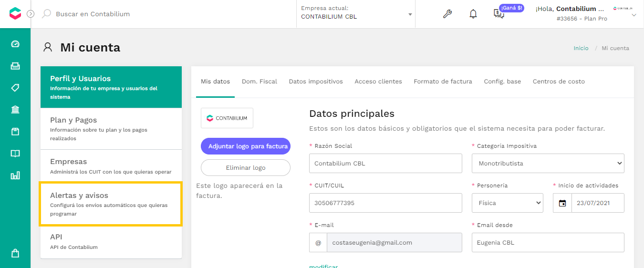Viewport: 644px width, 268px height.
Task: Open the Personería dropdown
Action: tap(508, 203)
